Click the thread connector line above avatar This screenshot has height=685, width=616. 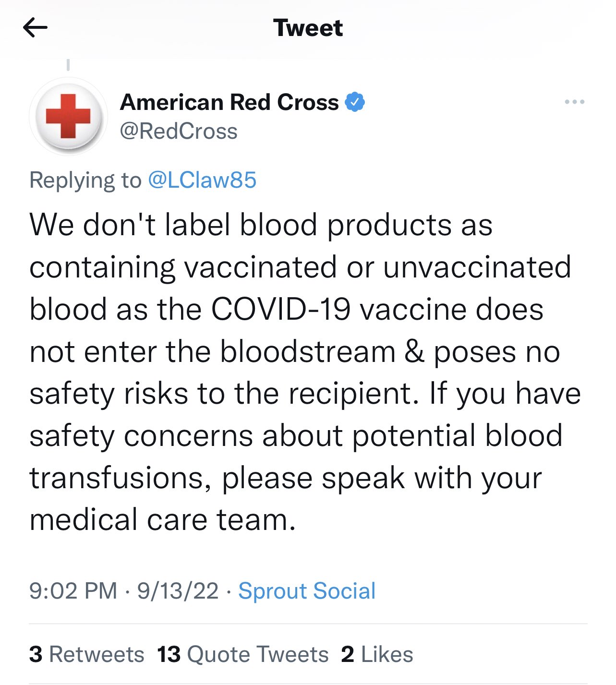[x=68, y=64]
